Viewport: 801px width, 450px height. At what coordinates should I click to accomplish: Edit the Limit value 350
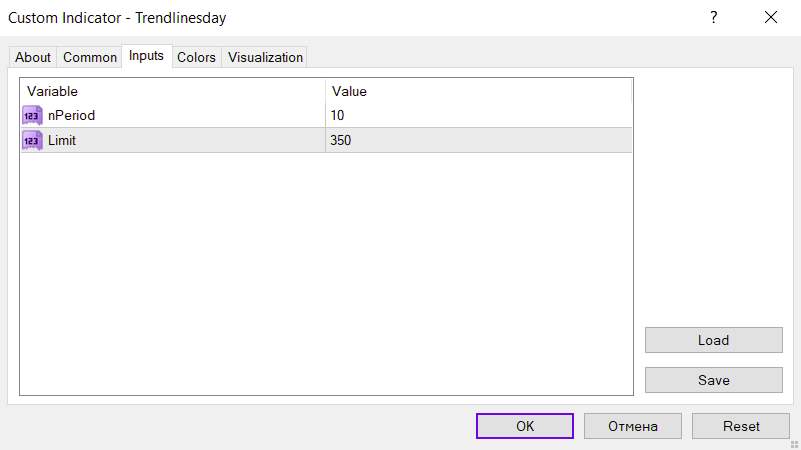pyautogui.click(x=480, y=141)
